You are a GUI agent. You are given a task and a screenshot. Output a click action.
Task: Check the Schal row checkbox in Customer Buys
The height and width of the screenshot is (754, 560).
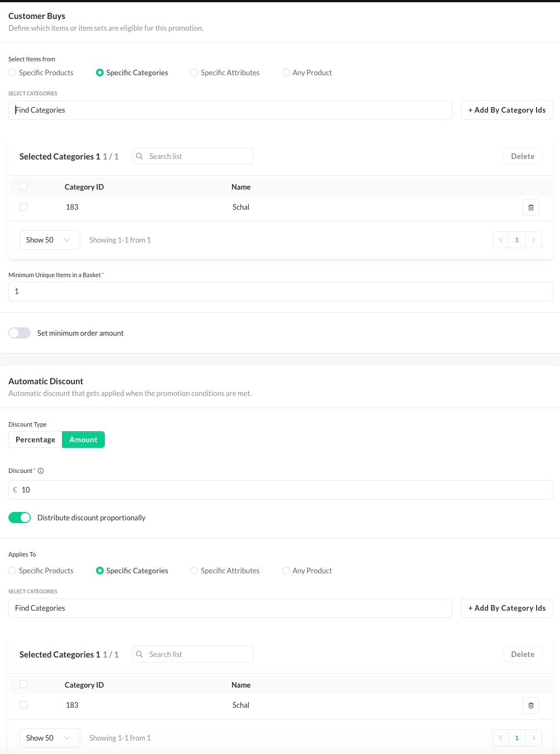pos(23,207)
